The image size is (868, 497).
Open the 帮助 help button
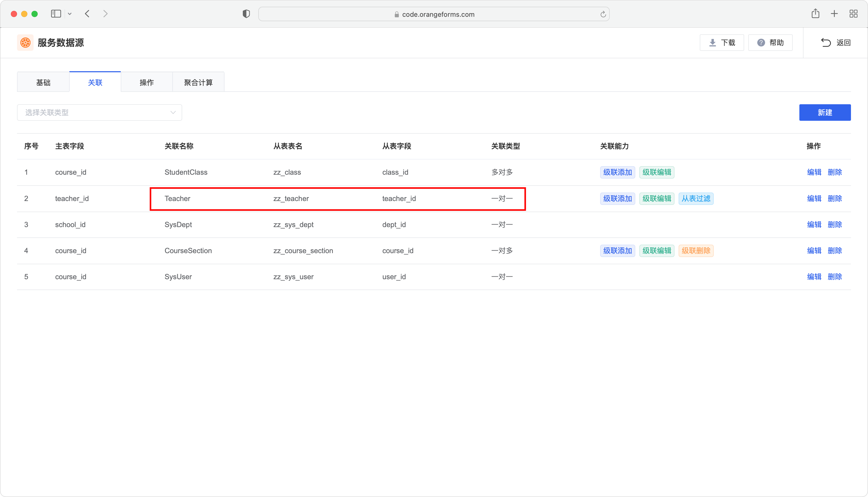tap(770, 43)
